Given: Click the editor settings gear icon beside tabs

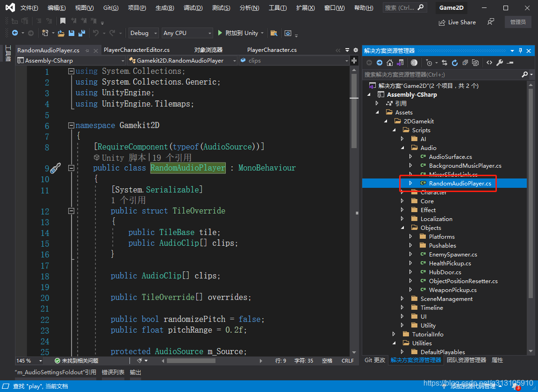Looking at the screenshot, I should (356, 50).
